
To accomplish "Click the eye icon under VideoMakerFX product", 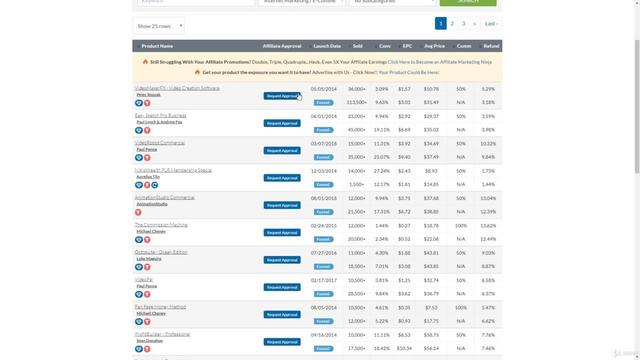I will click(x=139, y=103).
